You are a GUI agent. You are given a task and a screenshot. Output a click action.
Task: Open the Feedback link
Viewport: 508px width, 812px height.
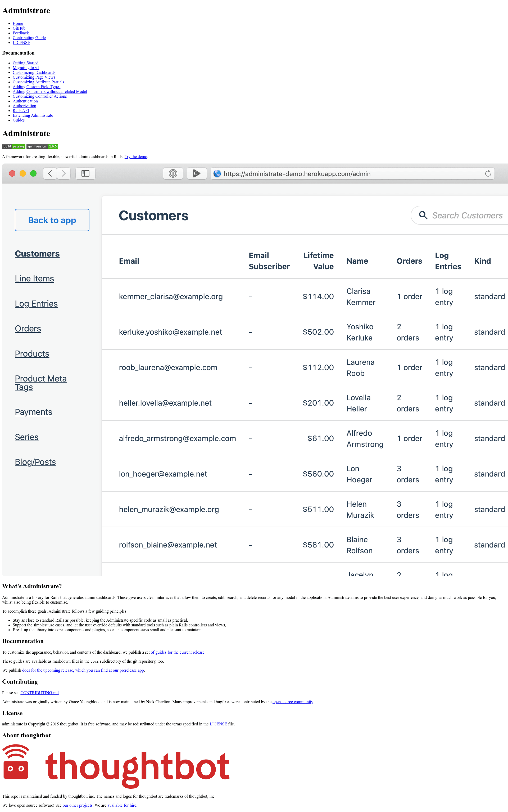pos(20,33)
